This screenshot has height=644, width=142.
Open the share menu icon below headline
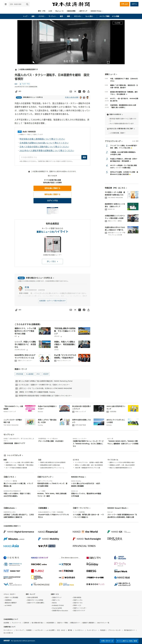[88, 92]
